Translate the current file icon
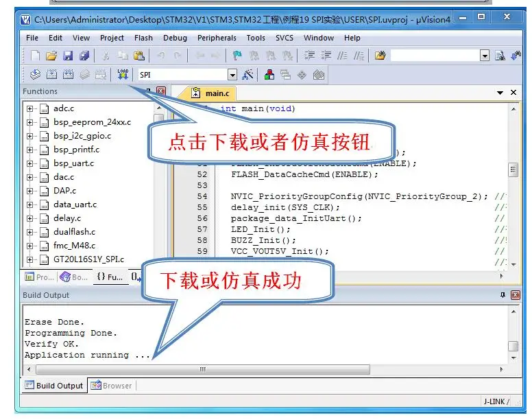This screenshot has width=532, height=420. 35,74
